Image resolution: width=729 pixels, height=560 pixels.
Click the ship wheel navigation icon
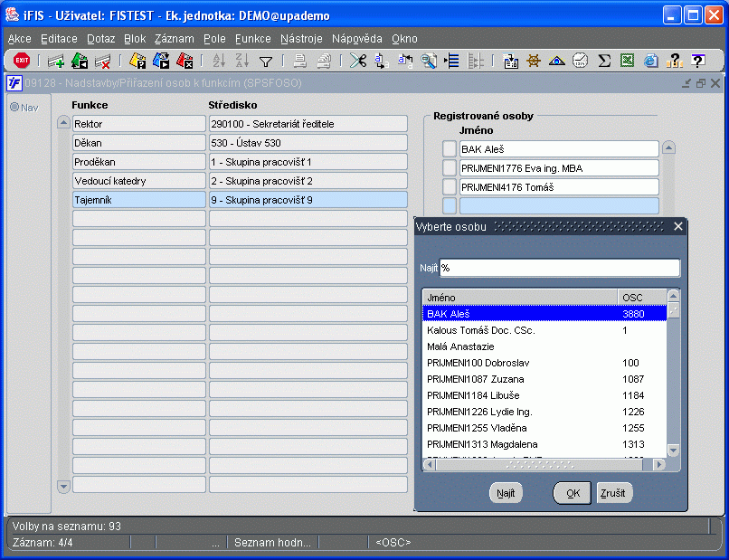[x=534, y=61]
